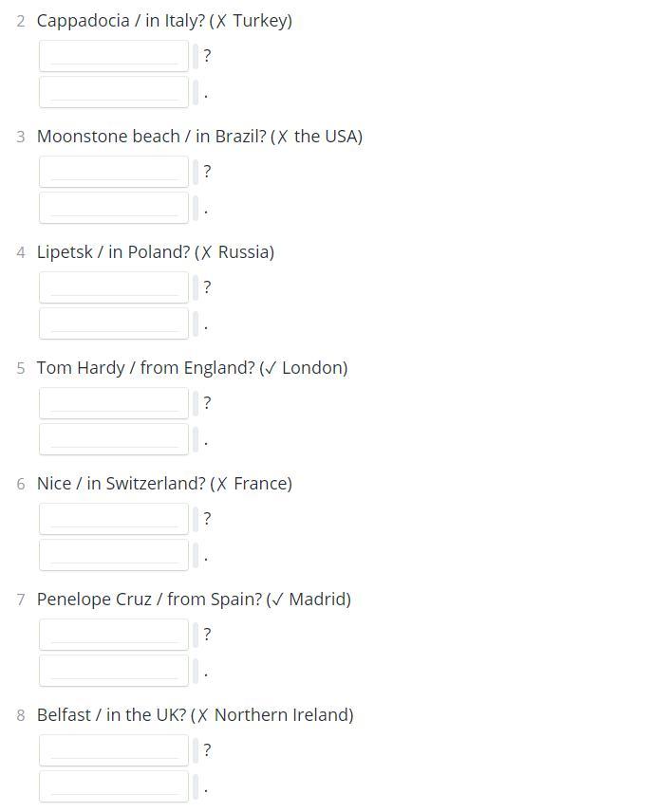Click the Cappadocia question input field
The height and width of the screenshot is (812, 655).
(114, 56)
